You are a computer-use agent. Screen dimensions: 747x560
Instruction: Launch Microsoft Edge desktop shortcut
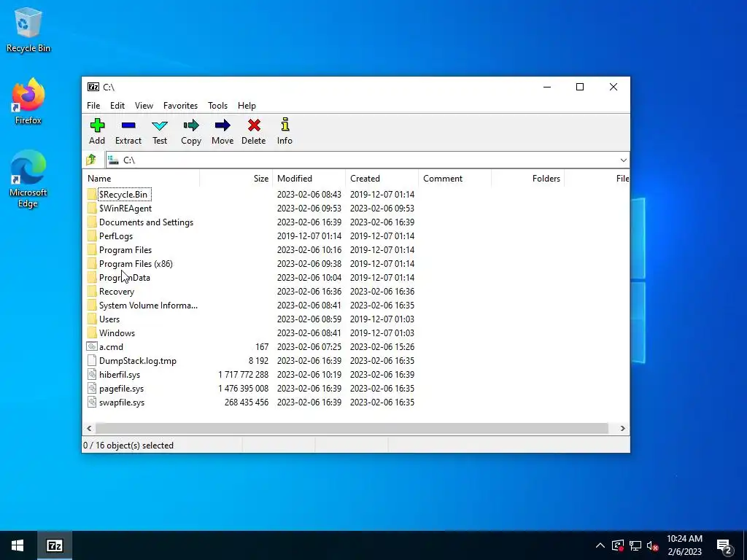[x=28, y=179]
